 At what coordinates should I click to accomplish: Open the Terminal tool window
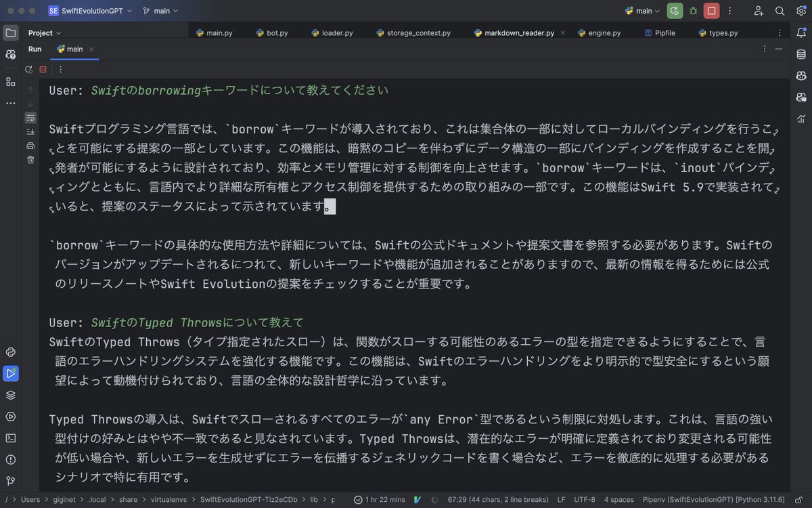[10, 438]
